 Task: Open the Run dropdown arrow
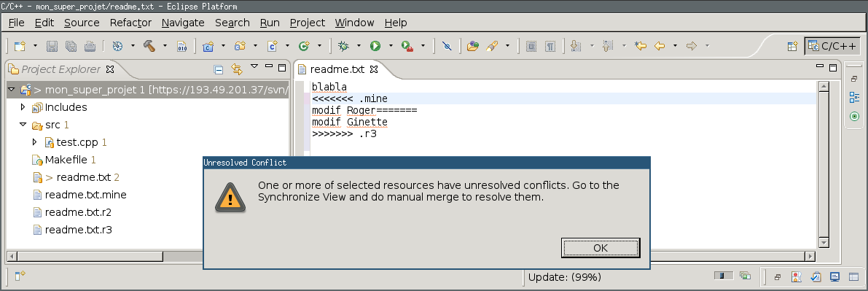pyautogui.click(x=391, y=46)
